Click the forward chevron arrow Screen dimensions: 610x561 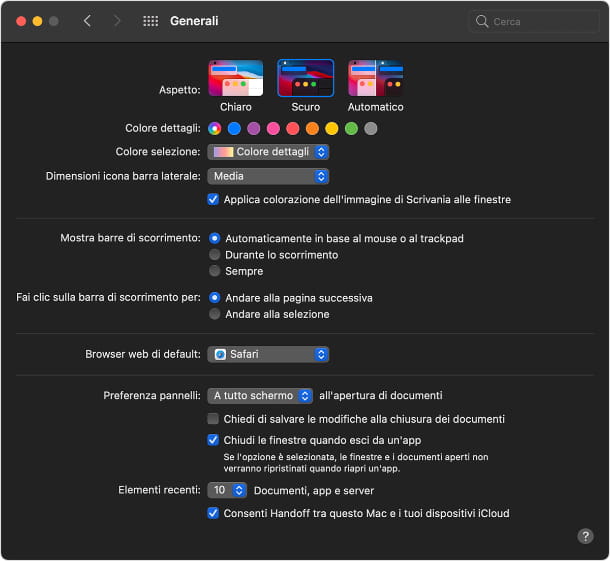[x=117, y=21]
